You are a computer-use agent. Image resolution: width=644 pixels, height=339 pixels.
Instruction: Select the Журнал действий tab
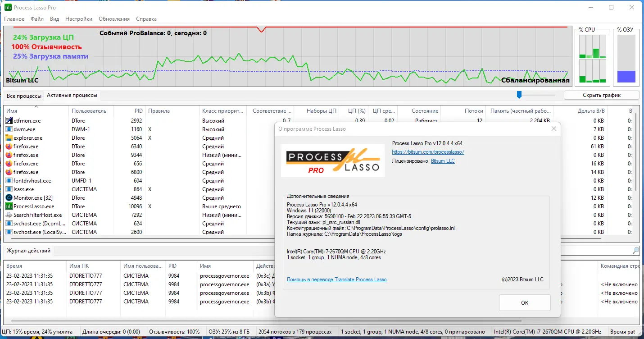click(29, 251)
